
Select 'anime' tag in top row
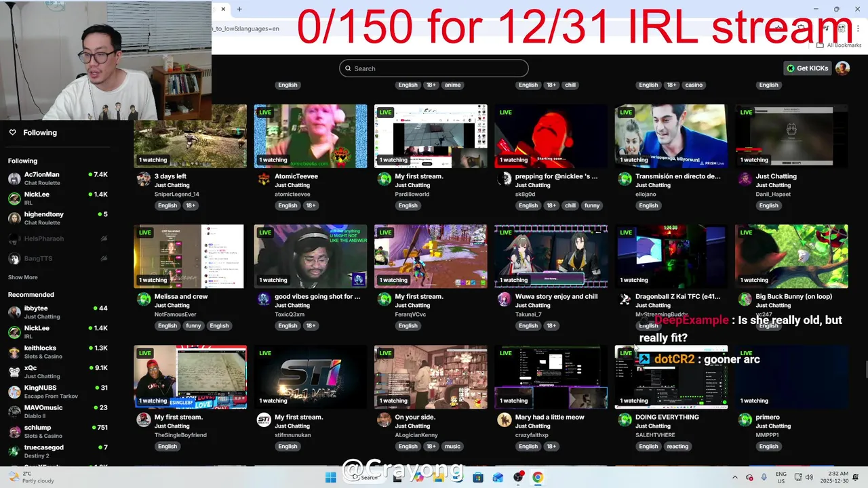pos(452,85)
